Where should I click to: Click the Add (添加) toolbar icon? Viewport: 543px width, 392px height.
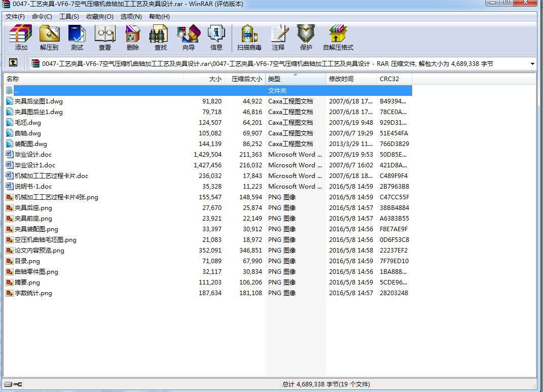click(x=21, y=38)
